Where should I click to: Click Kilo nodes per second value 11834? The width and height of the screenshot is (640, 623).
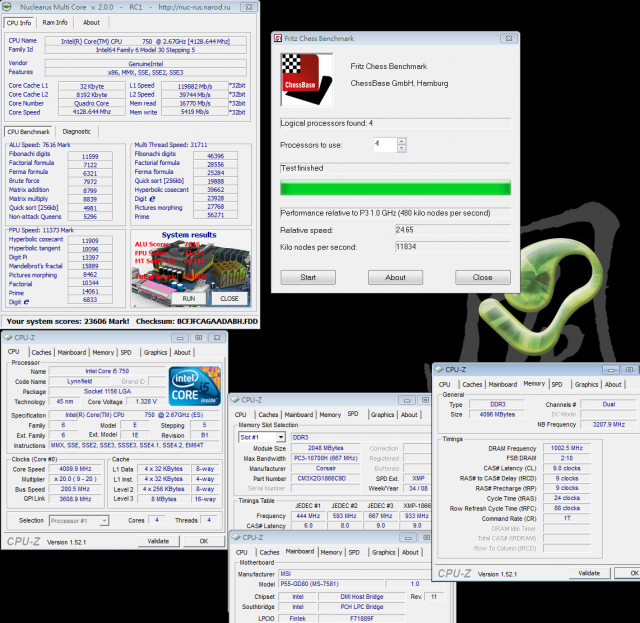[453, 247]
